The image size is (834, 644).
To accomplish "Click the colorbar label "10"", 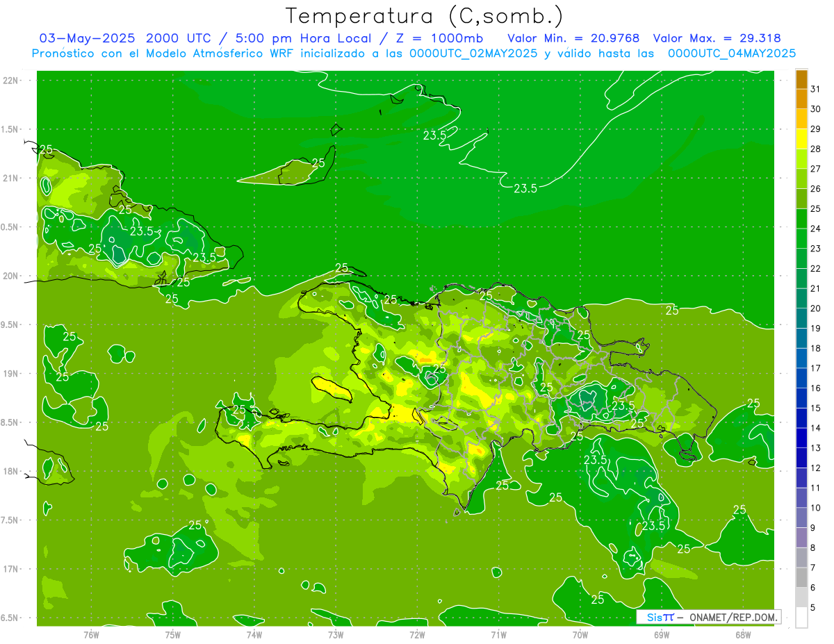I will point(816,508).
